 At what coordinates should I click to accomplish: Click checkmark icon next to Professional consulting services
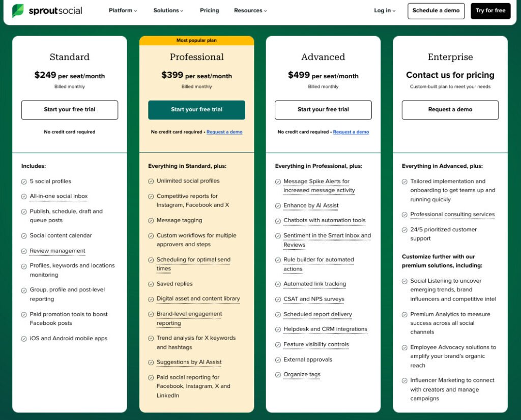coord(405,215)
